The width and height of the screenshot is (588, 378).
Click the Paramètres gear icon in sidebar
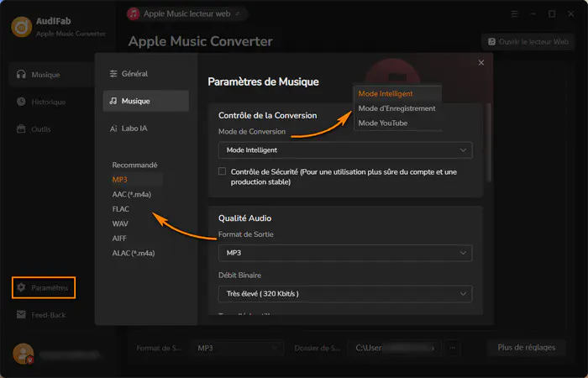tap(21, 287)
